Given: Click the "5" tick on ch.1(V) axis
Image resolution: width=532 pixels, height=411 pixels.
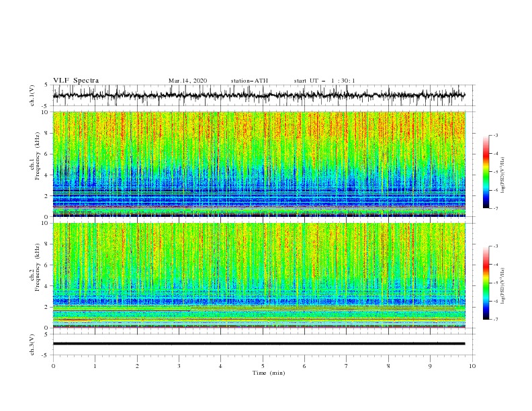Looking at the screenshot, I should (47, 85).
